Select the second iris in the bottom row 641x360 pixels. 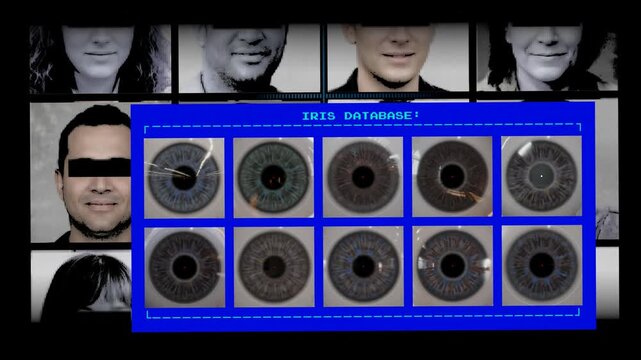tap(274, 267)
